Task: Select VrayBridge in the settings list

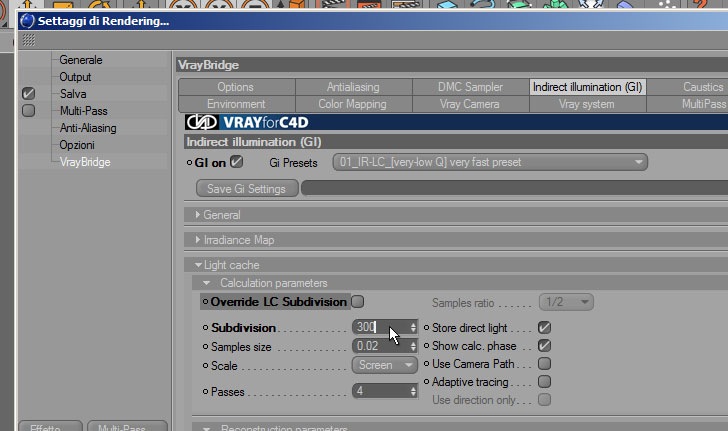Action: point(85,162)
